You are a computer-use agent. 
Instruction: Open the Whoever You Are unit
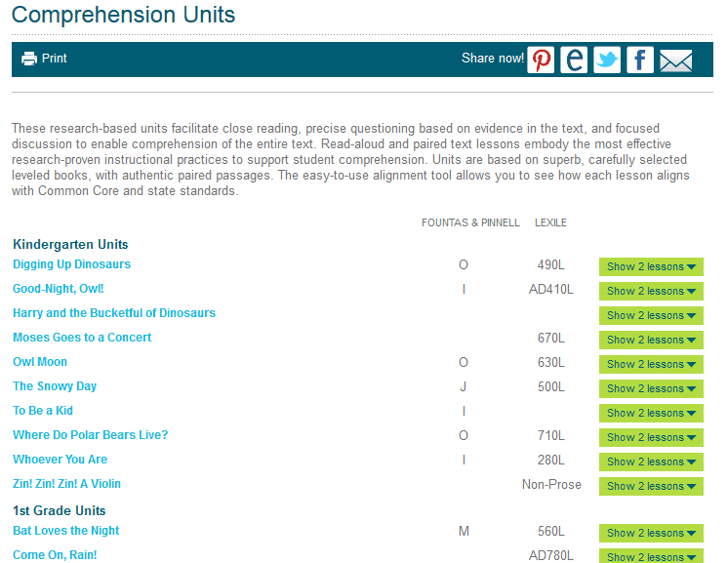click(x=60, y=460)
